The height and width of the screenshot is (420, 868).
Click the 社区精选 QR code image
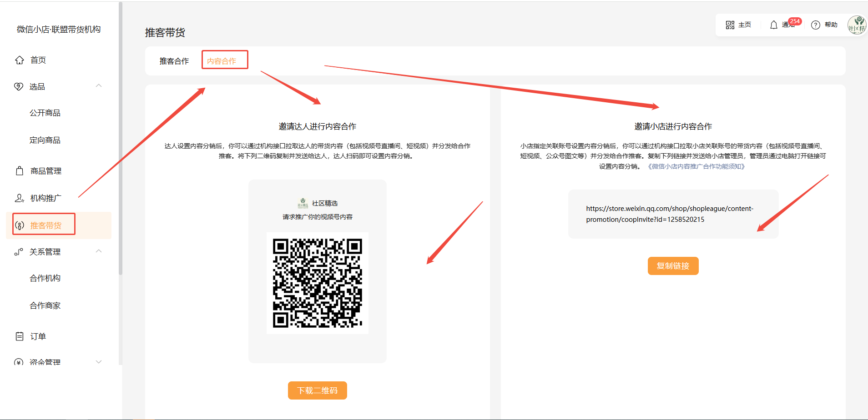point(318,283)
